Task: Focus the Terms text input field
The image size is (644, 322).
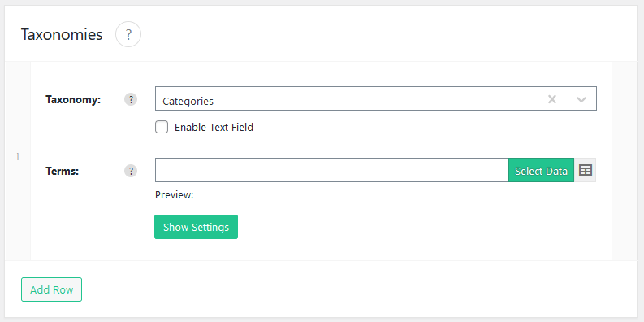Action: (332, 170)
